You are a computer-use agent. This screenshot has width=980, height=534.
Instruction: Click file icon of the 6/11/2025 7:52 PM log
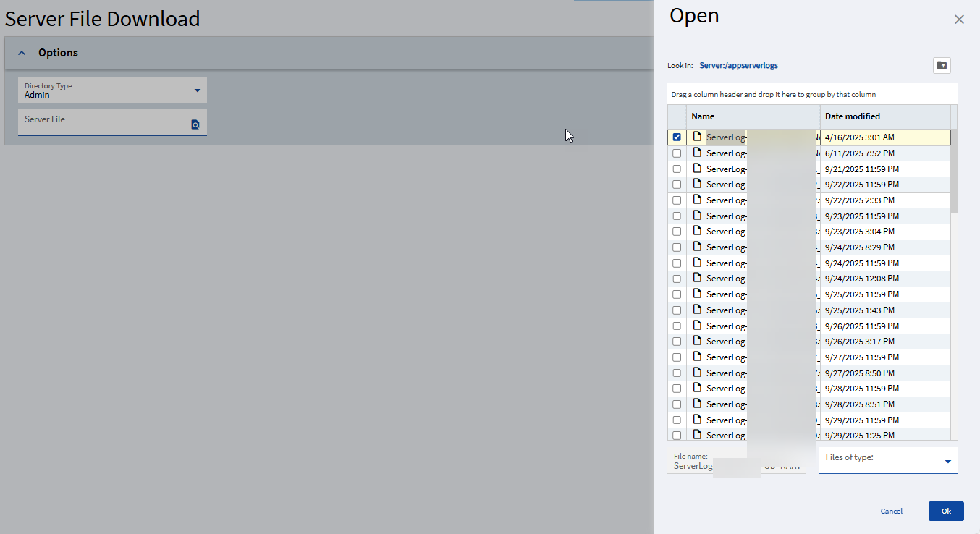pyautogui.click(x=697, y=152)
